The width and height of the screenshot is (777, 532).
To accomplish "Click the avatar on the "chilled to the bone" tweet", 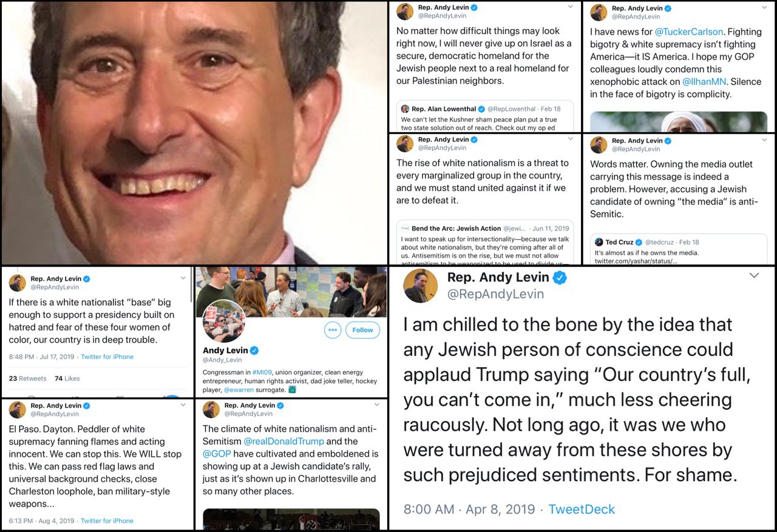I will coord(420,286).
